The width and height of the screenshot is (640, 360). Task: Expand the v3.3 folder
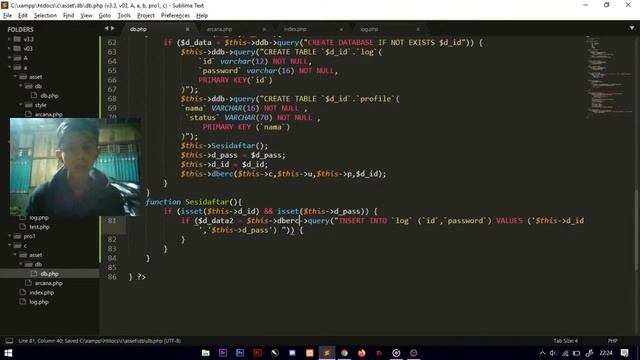point(9,39)
